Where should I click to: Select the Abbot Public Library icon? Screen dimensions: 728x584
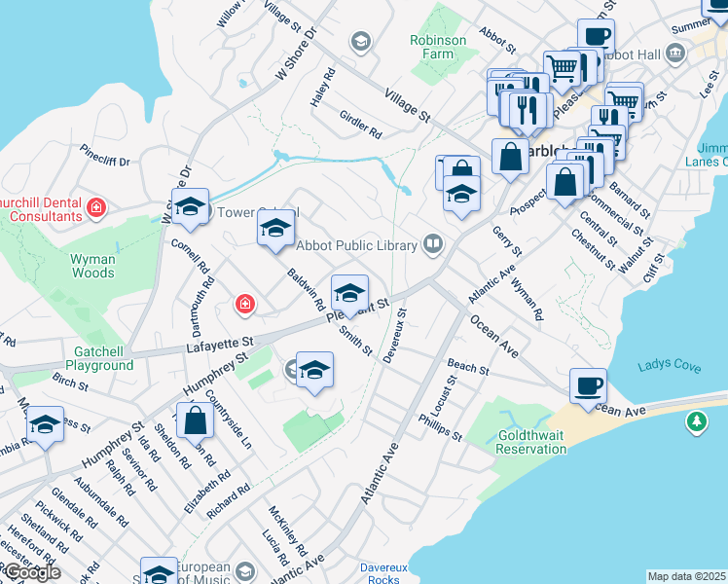(x=433, y=244)
